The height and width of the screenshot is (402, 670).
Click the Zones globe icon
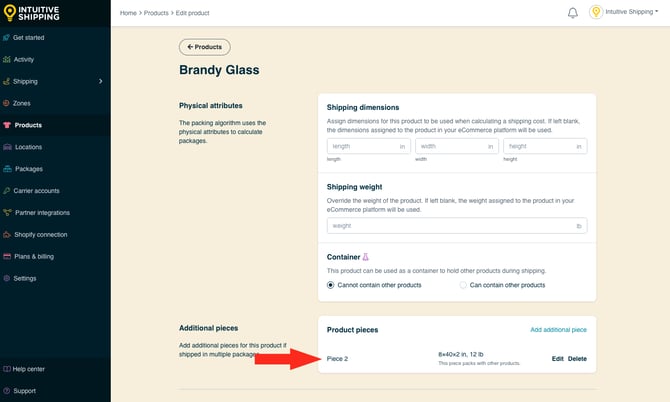pos(6,103)
